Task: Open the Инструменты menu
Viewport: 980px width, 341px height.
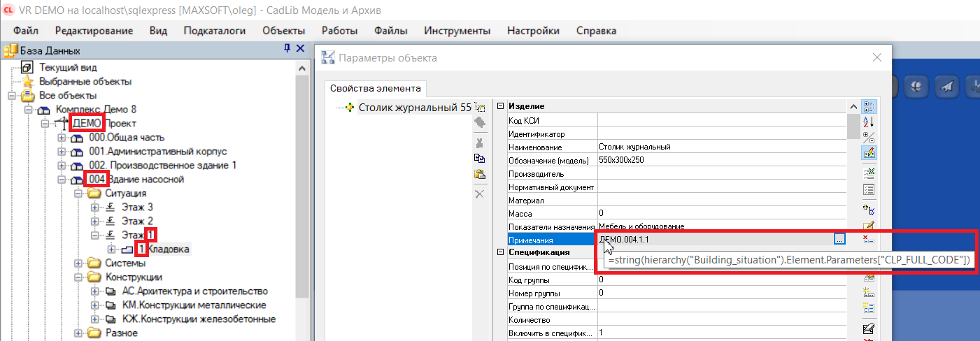Action: tap(457, 31)
